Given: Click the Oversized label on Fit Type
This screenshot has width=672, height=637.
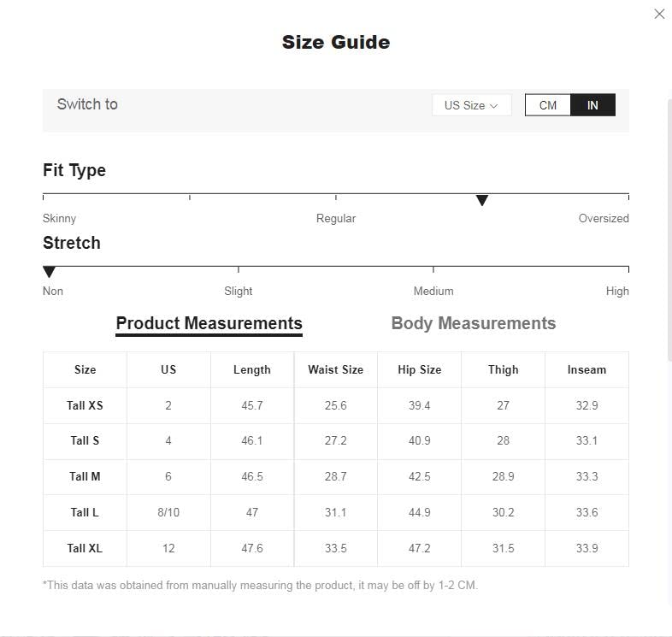Looking at the screenshot, I should coord(603,218).
